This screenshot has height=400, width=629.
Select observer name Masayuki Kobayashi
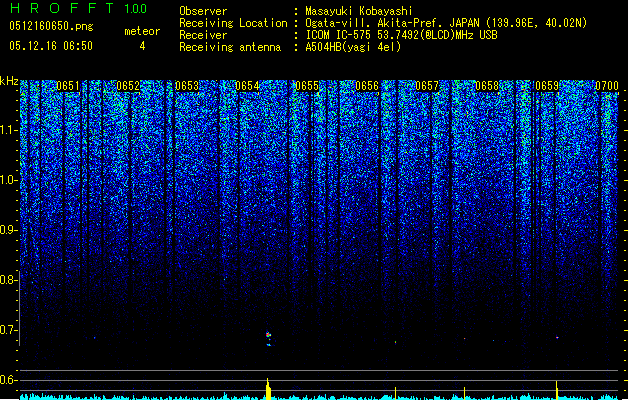(359, 11)
